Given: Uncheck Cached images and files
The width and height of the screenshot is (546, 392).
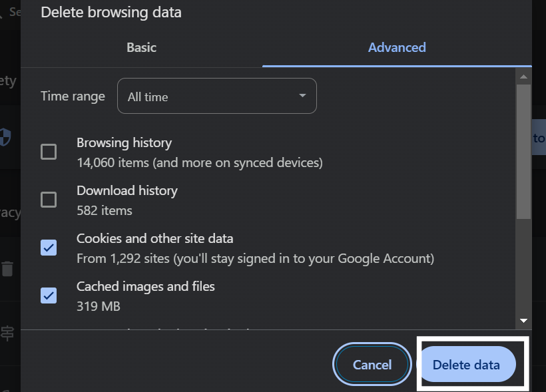Looking at the screenshot, I should (49, 295).
